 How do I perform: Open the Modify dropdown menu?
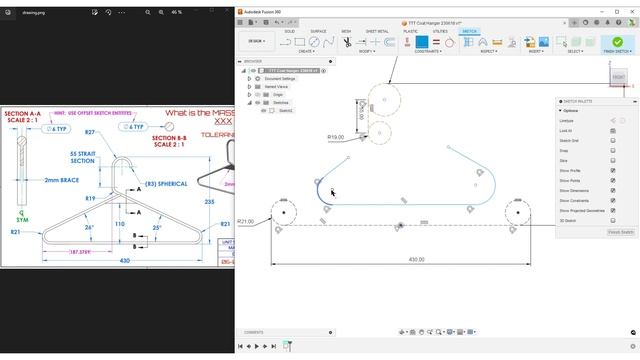(367, 51)
